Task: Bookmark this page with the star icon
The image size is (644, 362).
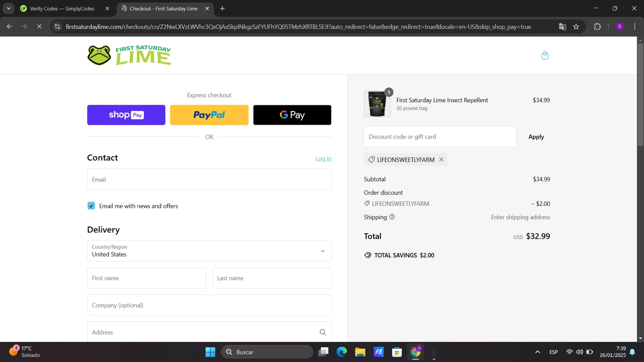Action: click(576, 27)
